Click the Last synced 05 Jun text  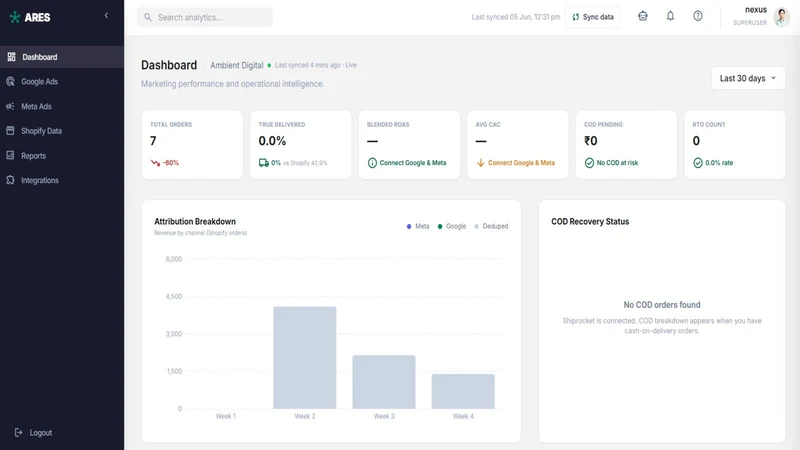(516, 17)
